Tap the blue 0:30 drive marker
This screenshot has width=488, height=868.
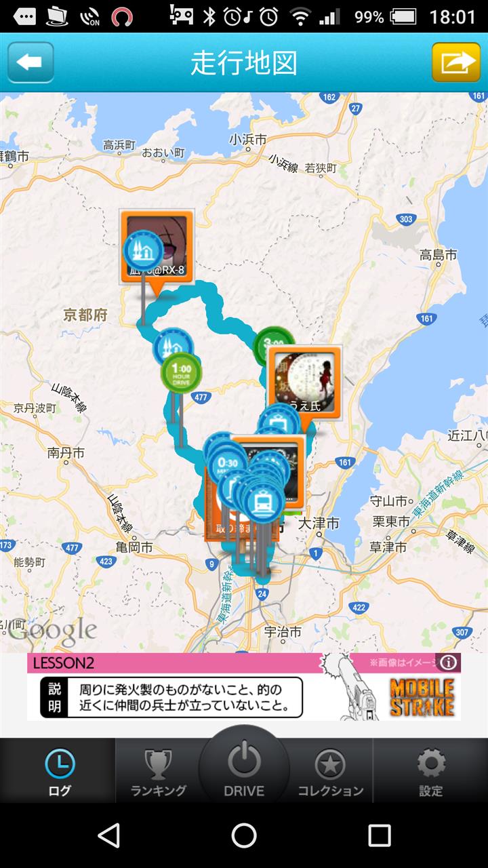pyautogui.click(x=227, y=465)
